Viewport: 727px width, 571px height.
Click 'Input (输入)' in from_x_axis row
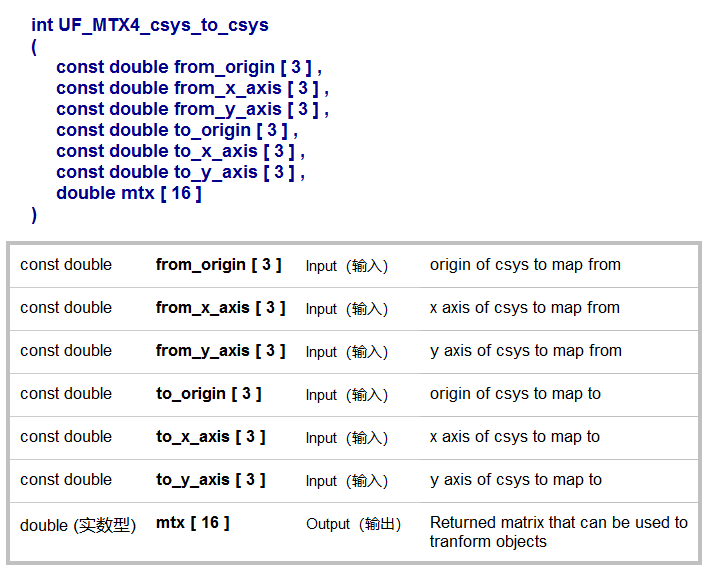point(347,309)
